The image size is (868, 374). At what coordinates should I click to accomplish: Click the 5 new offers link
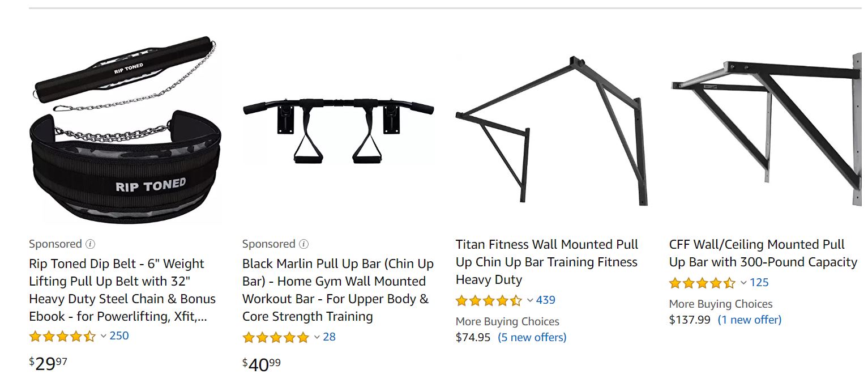pyautogui.click(x=532, y=338)
